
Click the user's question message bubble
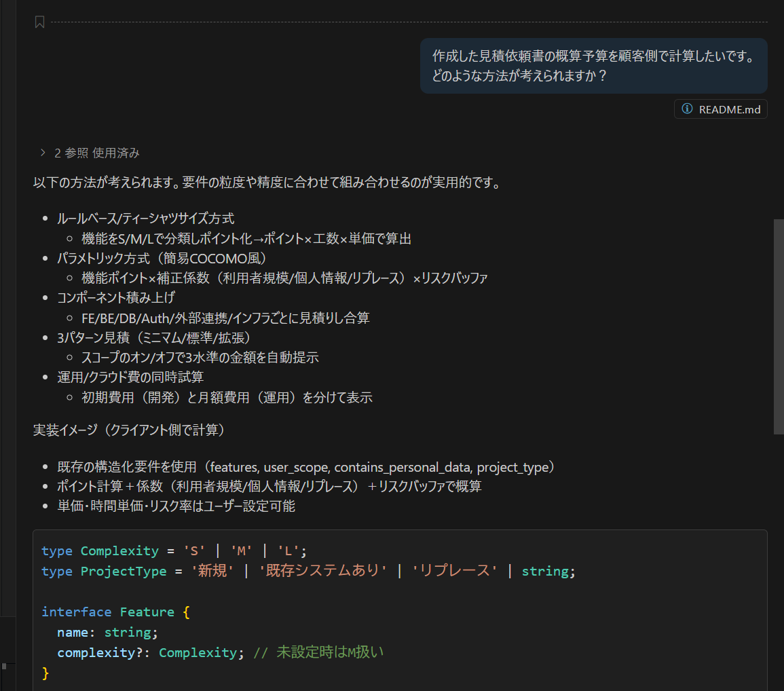pyautogui.click(x=593, y=66)
